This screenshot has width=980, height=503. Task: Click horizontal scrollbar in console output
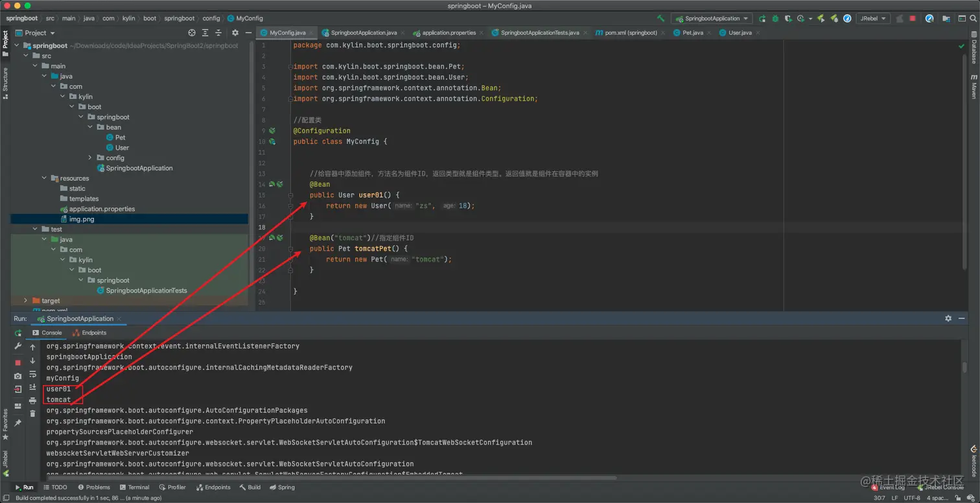pyautogui.click(x=331, y=478)
